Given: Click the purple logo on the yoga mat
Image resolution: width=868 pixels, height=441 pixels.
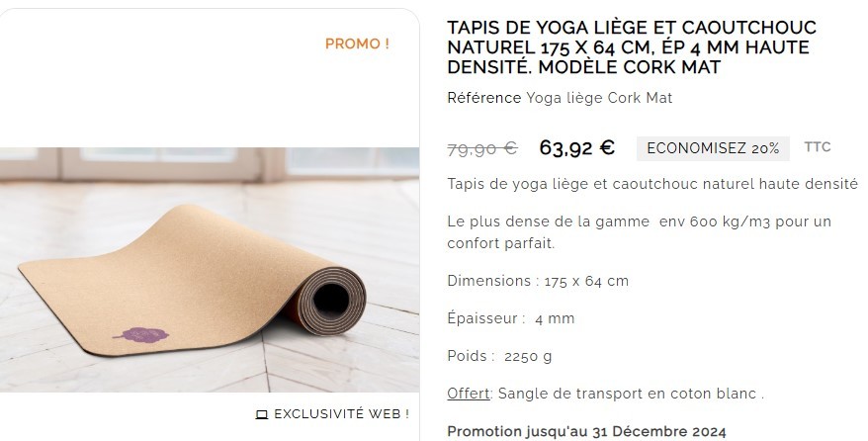Looking at the screenshot, I should coord(141,335).
